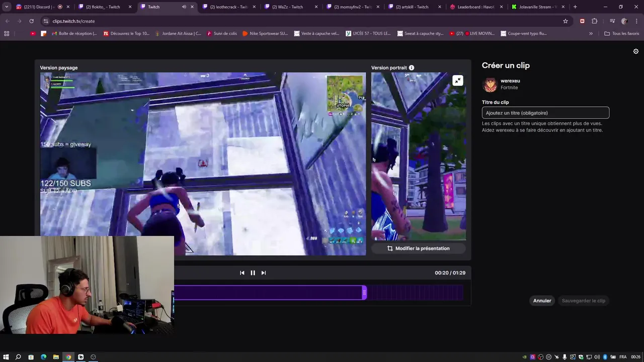Screen dimensions: 644x362
Task: Open the Chrome three-dot menu
Action: 636,21
